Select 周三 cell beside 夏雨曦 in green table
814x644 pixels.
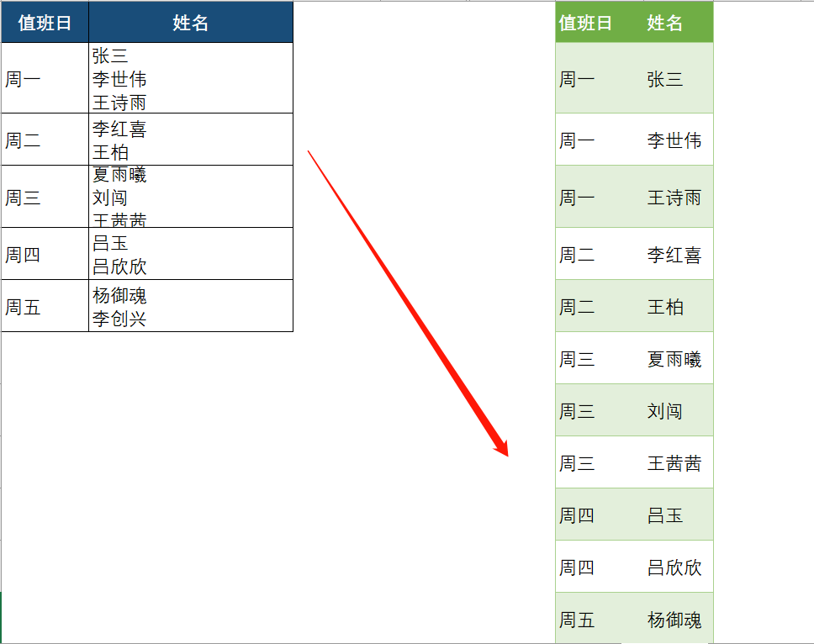tap(599, 358)
